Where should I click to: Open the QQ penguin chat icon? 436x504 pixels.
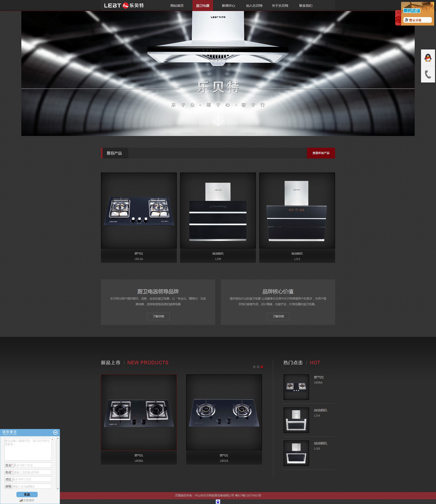[x=428, y=58]
